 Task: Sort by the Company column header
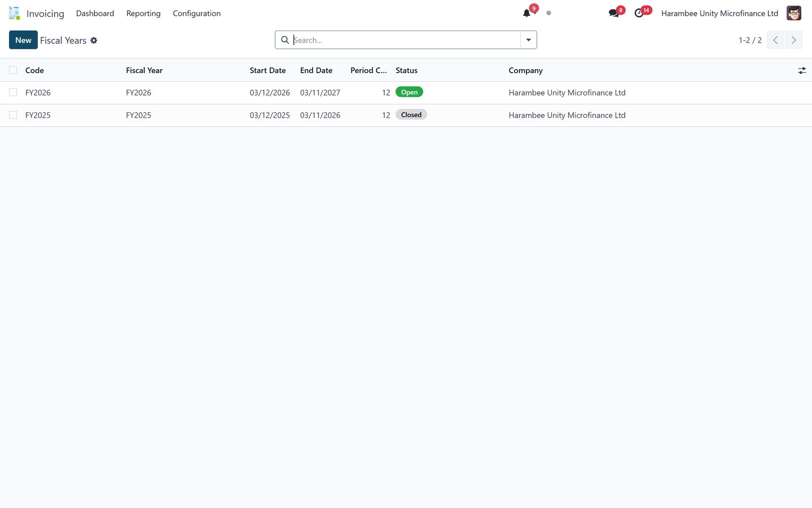point(526,70)
